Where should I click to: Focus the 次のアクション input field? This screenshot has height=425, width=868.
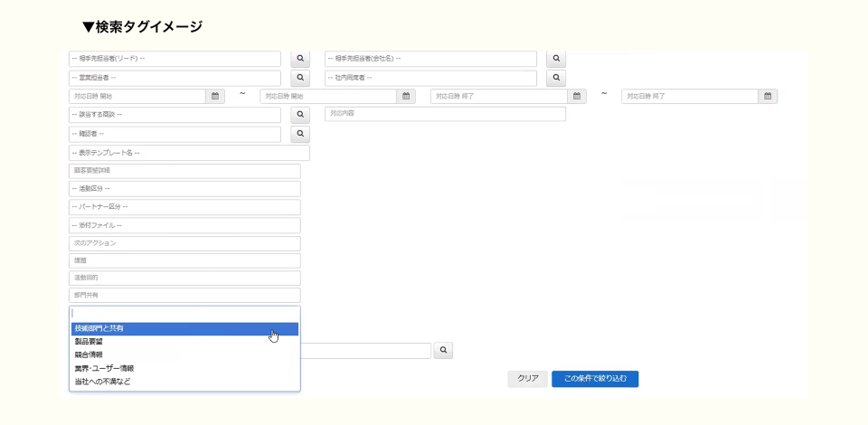[184, 243]
